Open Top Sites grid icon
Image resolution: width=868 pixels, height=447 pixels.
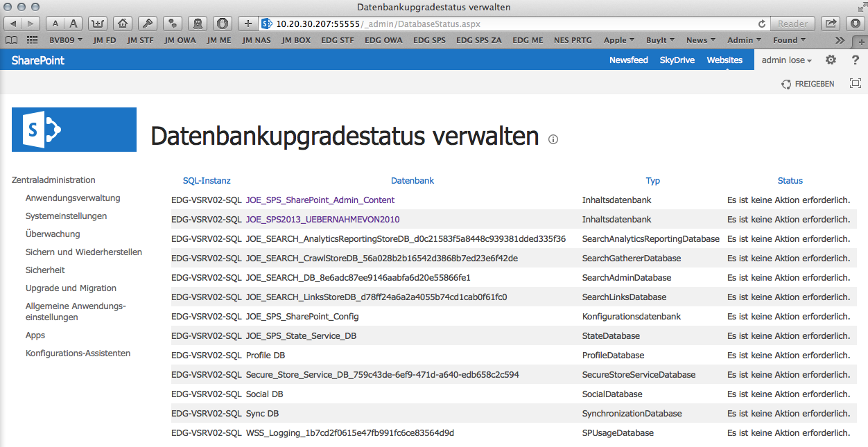[32, 40]
